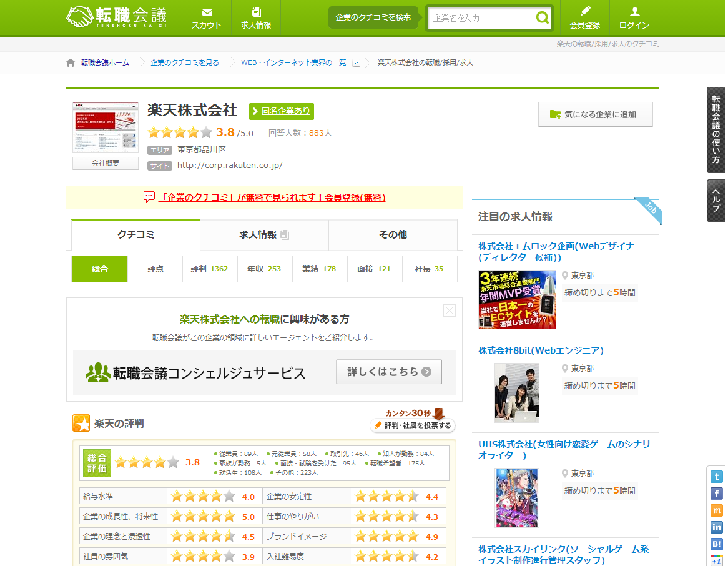
Task: Click the 楽天株式会社 company name heading
Action: pyautogui.click(x=192, y=110)
